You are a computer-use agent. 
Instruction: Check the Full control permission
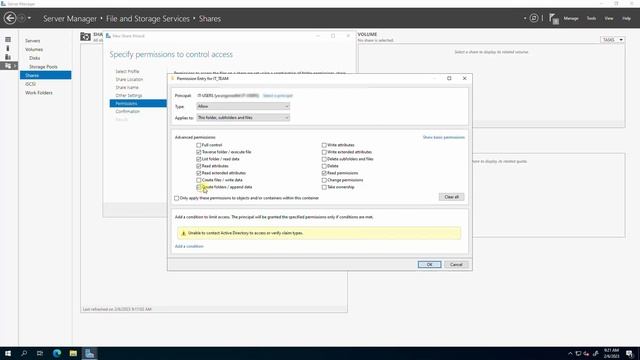pyautogui.click(x=199, y=145)
